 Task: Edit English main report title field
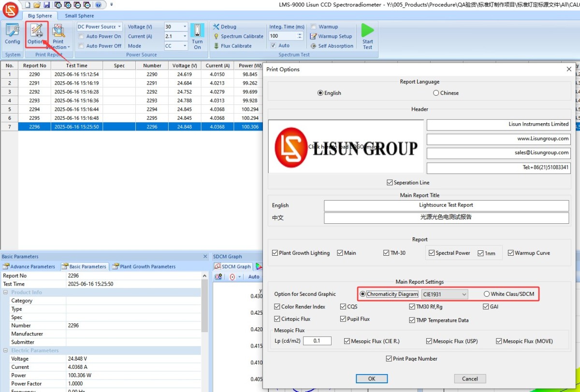(446, 205)
